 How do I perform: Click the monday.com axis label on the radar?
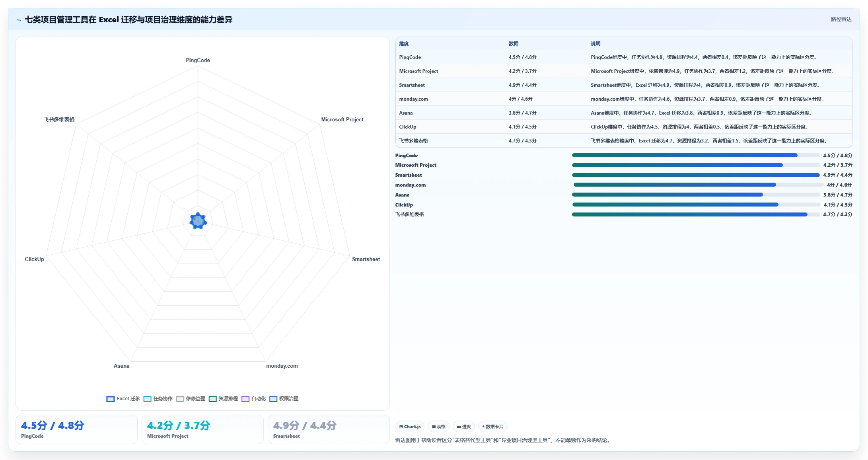tap(282, 366)
